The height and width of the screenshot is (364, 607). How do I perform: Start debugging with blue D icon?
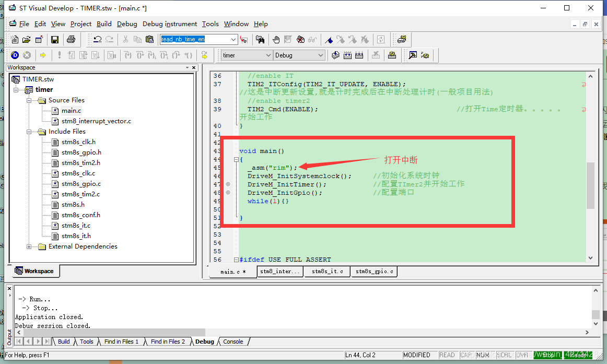[x=15, y=55]
